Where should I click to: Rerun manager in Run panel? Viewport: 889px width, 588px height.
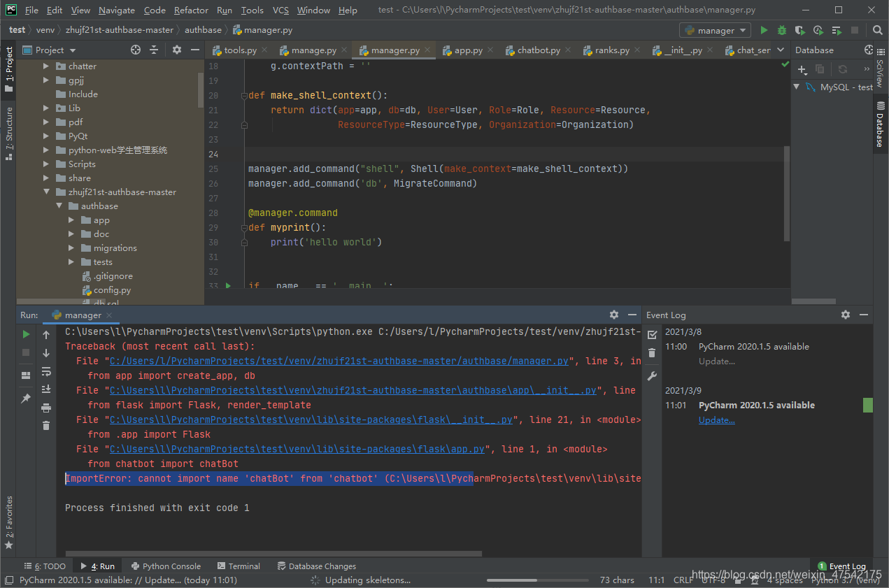coord(27,334)
